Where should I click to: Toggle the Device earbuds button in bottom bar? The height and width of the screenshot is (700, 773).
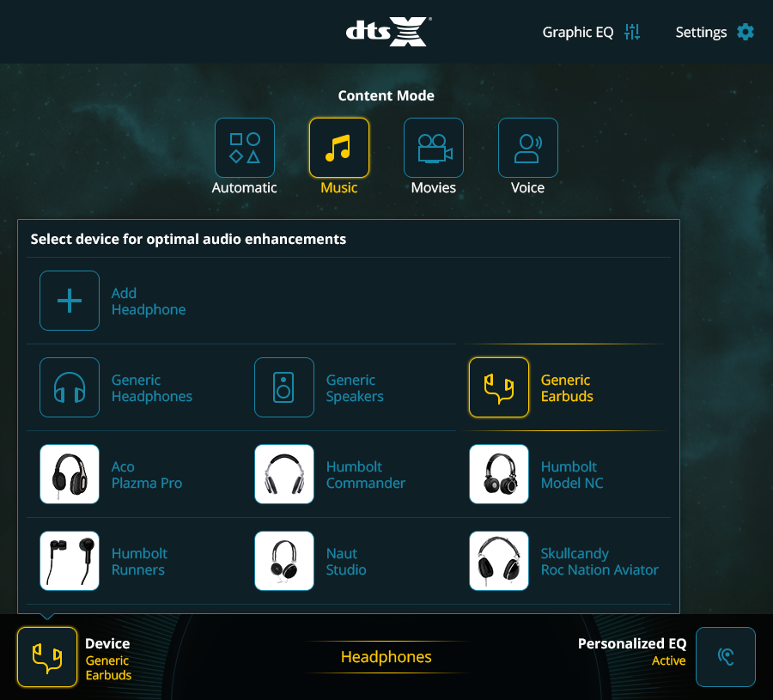(x=47, y=657)
